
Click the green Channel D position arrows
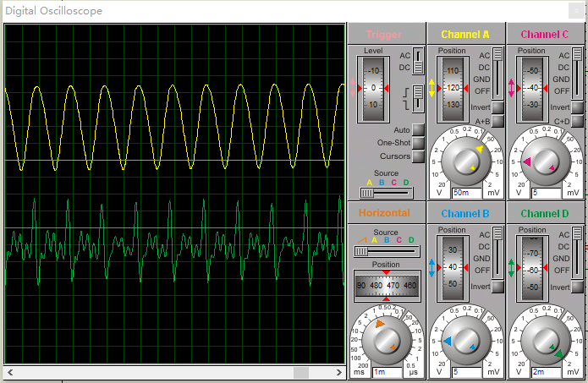point(511,267)
